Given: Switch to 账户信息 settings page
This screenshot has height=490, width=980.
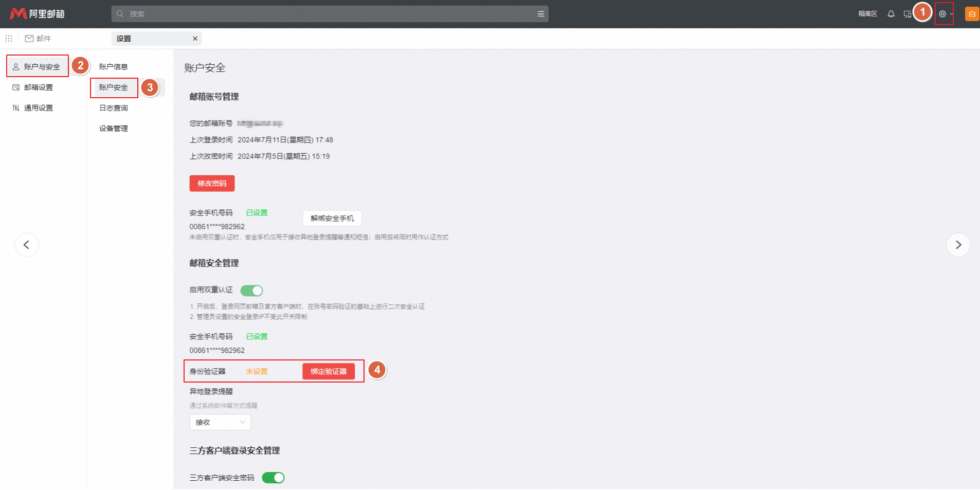Looking at the screenshot, I should tap(113, 66).
